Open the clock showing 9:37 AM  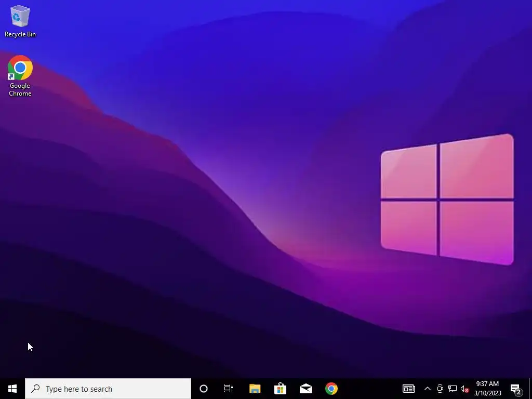click(x=487, y=389)
